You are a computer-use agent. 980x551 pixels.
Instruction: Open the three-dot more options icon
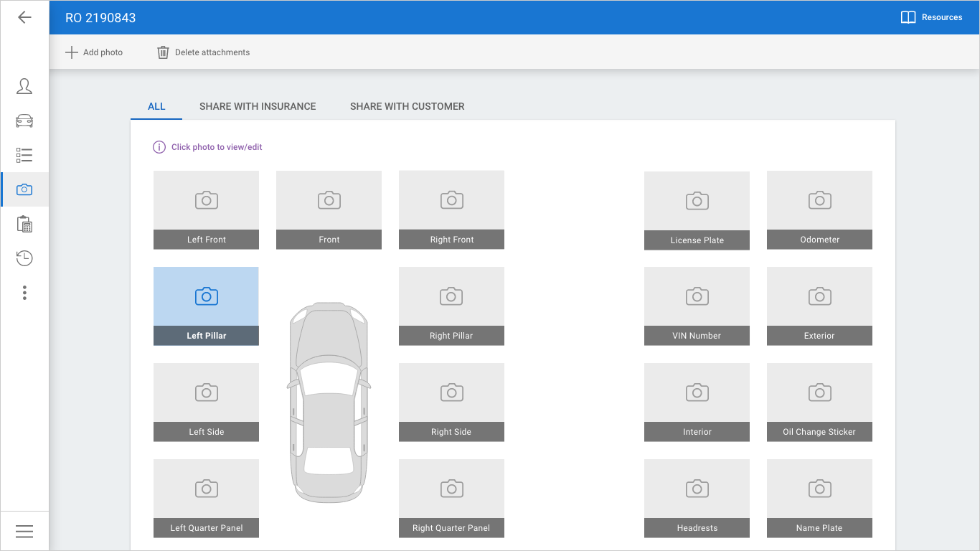[24, 293]
